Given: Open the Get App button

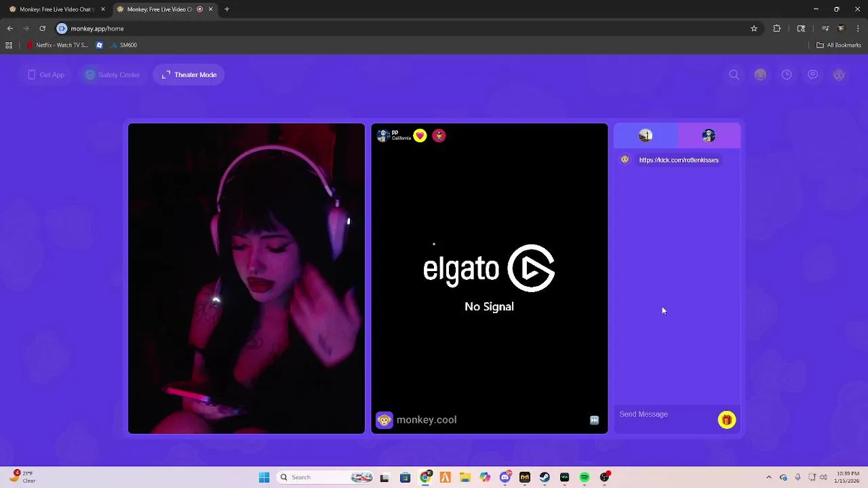Looking at the screenshot, I should [x=46, y=75].
